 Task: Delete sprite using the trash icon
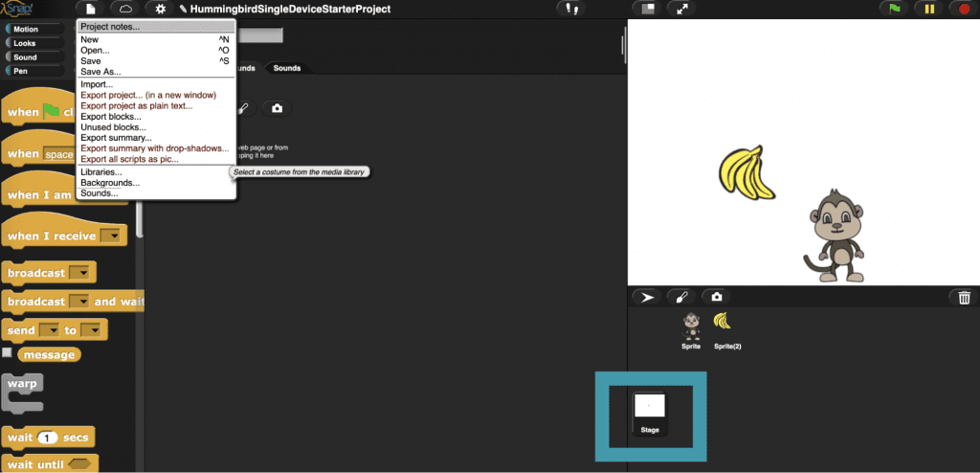click(x=964, y=298)
